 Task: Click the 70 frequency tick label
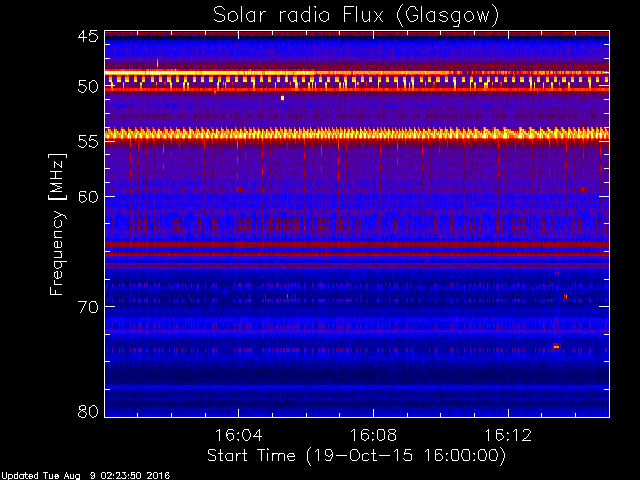click(88, 307)
